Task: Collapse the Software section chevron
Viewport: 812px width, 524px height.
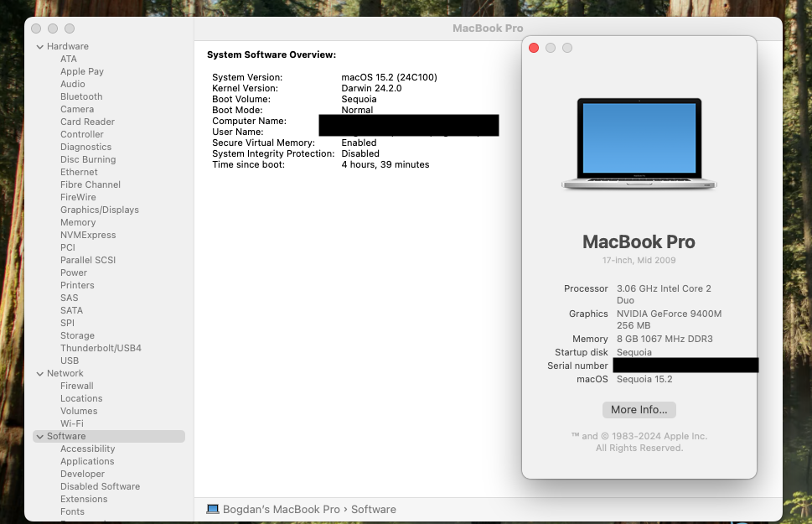Action: click(40, 437)
